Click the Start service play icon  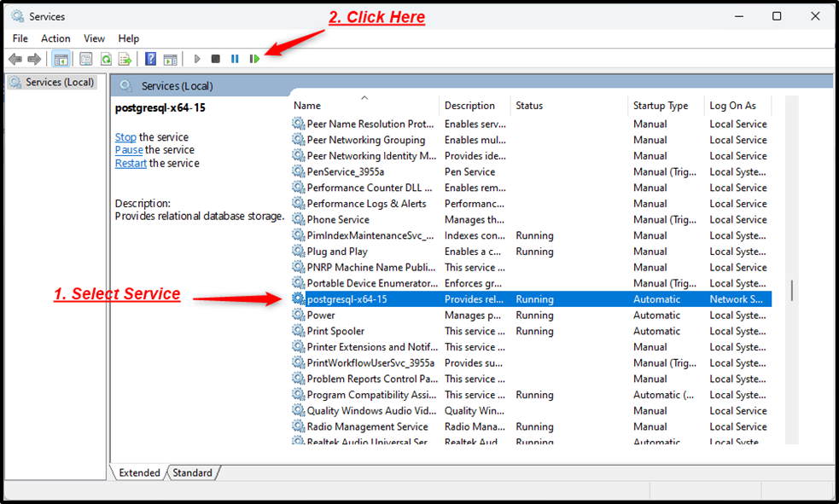pos(198,58)
